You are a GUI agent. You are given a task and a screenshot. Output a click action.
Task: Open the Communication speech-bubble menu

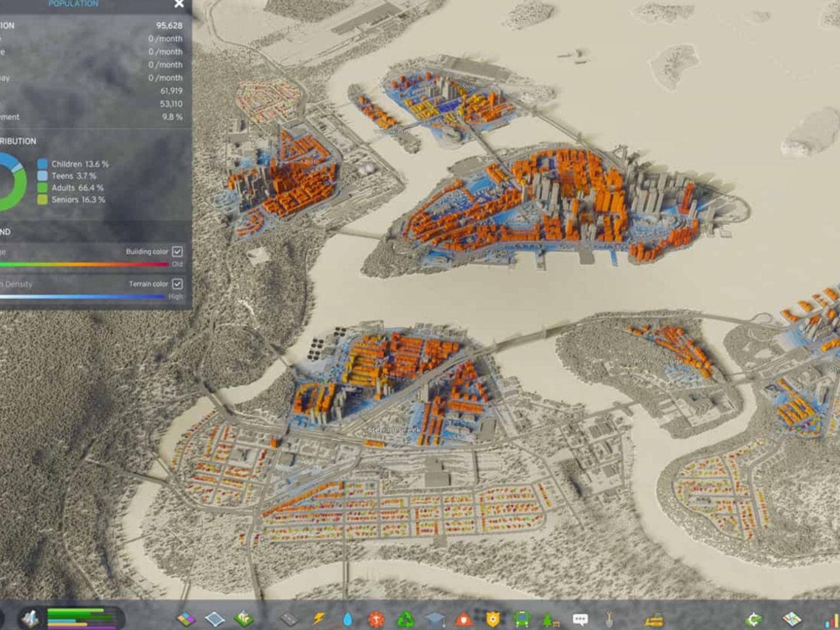click(x=580, y=619)
